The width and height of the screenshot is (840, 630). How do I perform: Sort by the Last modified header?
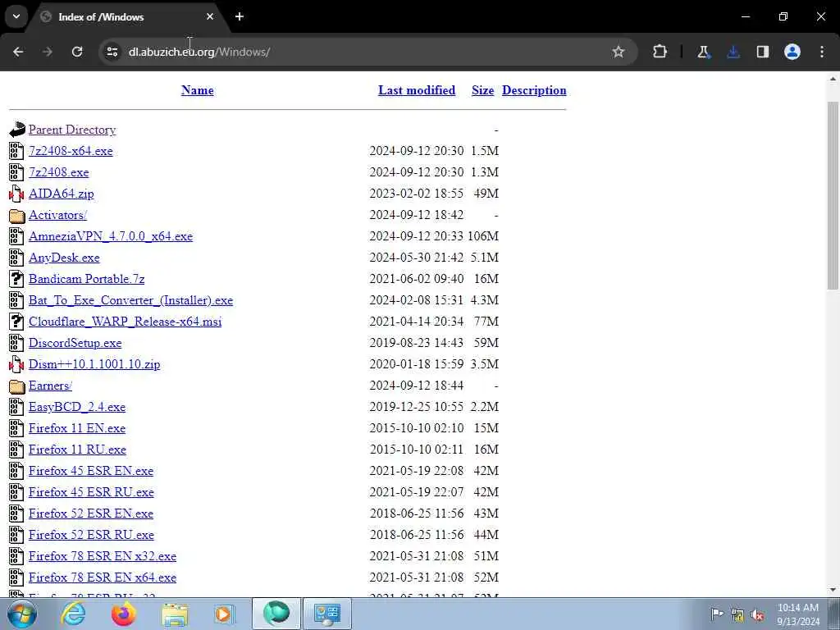pos(417,90)
